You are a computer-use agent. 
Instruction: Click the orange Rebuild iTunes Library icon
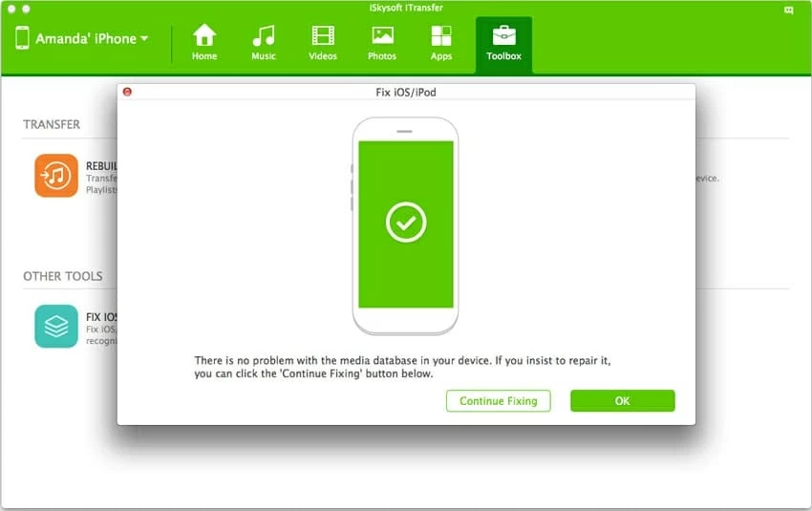pyautogui.click(x=56, y=176)
